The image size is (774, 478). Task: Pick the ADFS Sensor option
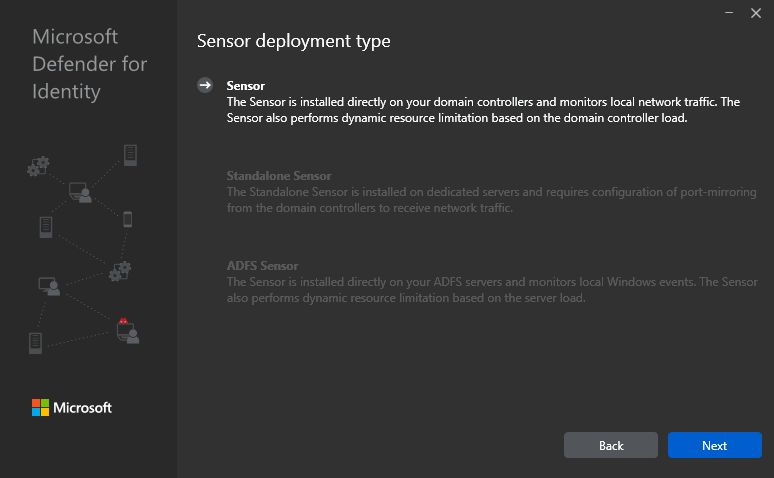click(262, 266)
